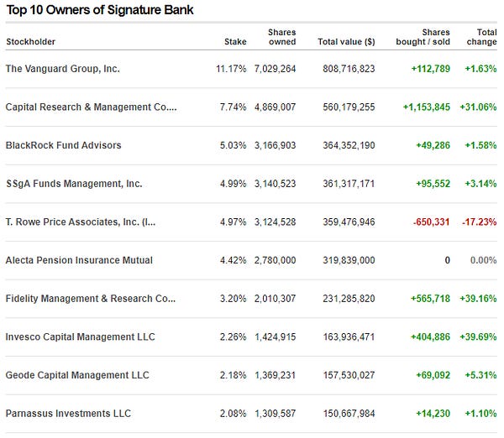
Task: Click the green +1,153,845 shares bought
Action: (x=427, y=107)
